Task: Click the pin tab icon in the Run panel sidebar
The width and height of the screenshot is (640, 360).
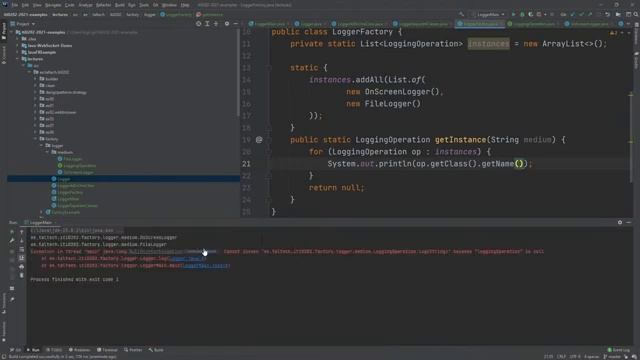Action: tap(12, 300)
